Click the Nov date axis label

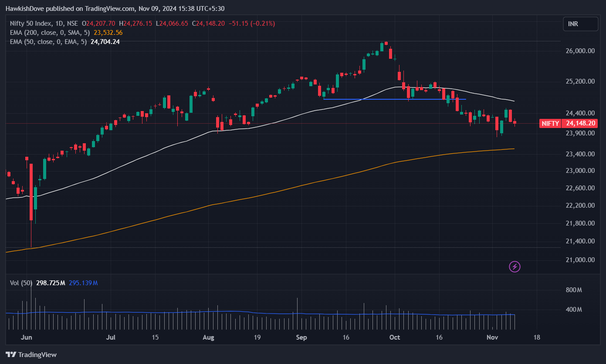tap(492, 337)
